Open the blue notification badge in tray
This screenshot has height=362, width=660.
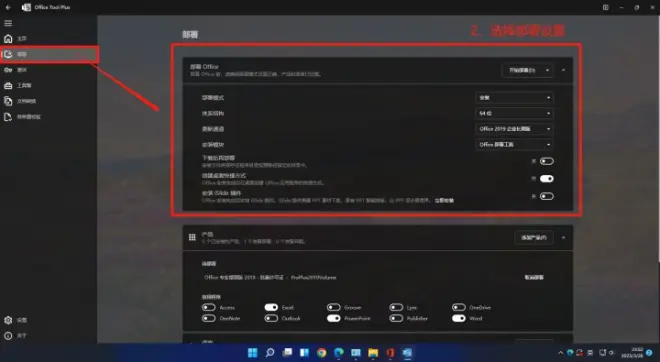tap(649, 353)
